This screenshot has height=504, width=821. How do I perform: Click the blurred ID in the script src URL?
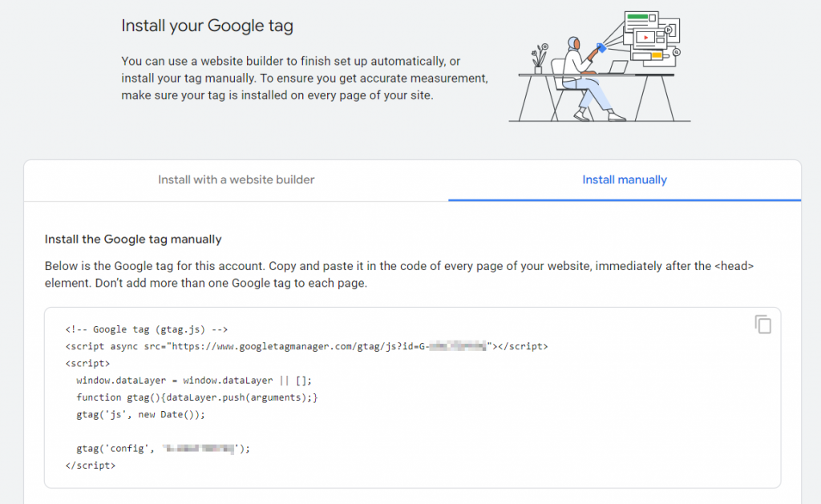coord(458,346)
